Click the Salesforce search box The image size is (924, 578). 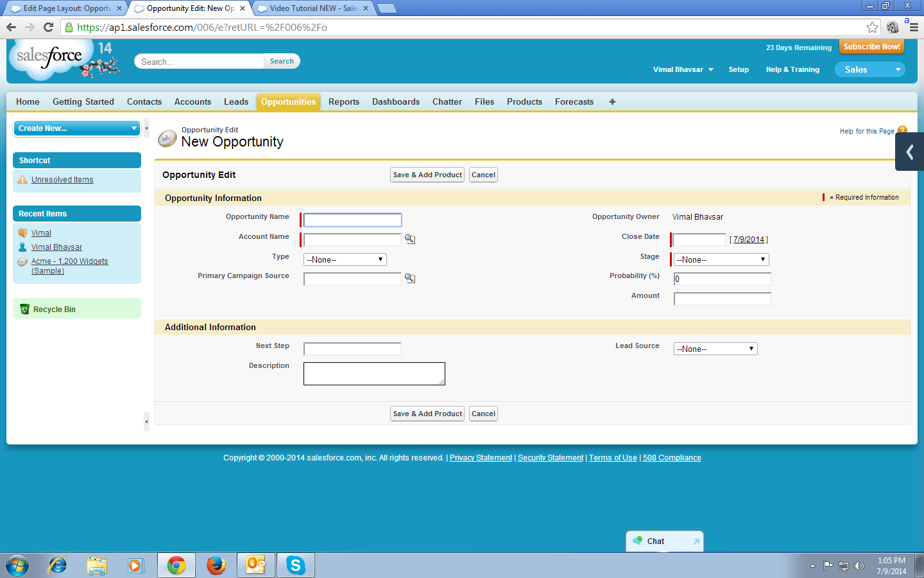coord(200,62)
